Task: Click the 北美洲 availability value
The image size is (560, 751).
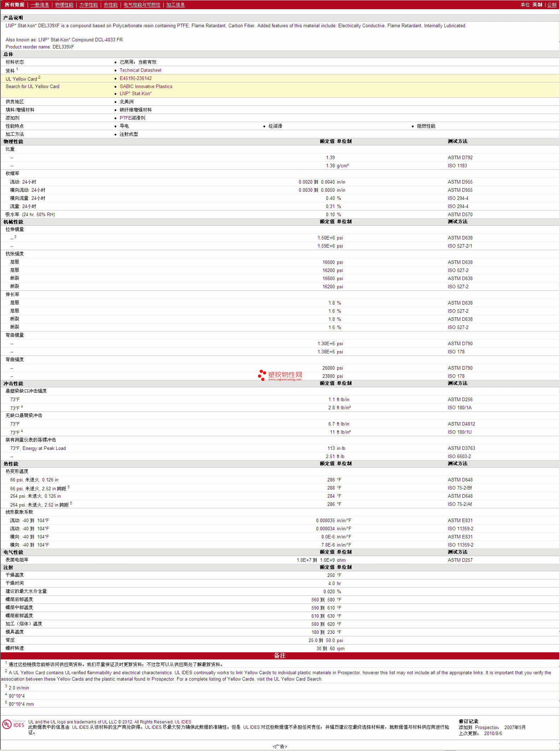Action: point(127,102)
